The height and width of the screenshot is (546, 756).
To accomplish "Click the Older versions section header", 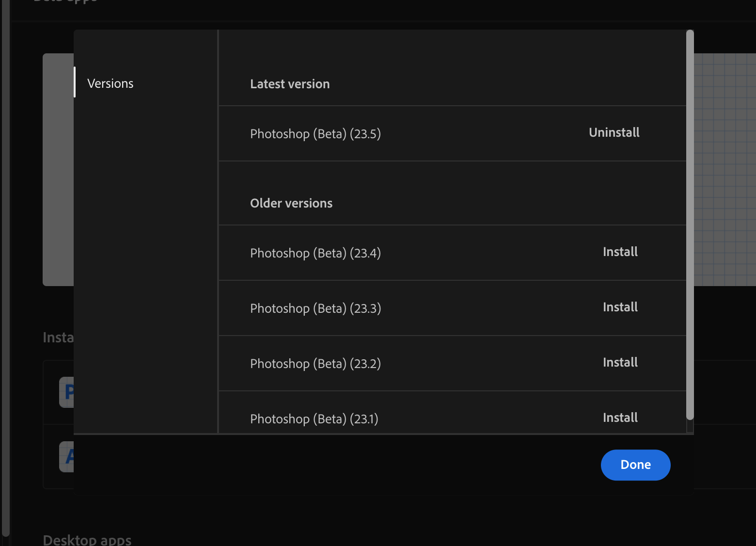I will [291, 203].
